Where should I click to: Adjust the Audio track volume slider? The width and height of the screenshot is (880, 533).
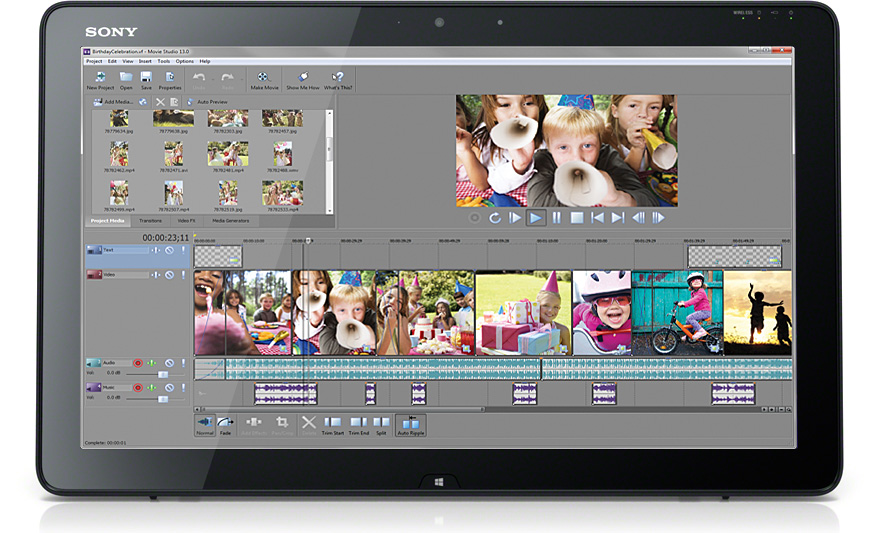[163, 374]
